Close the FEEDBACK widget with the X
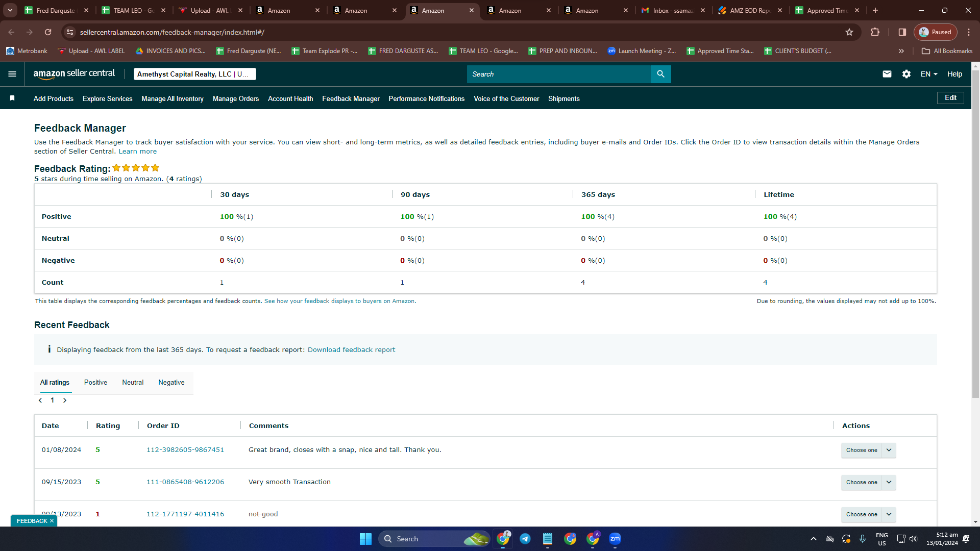The width and height of the screenshot is (980, 551). tap(52, 521)
